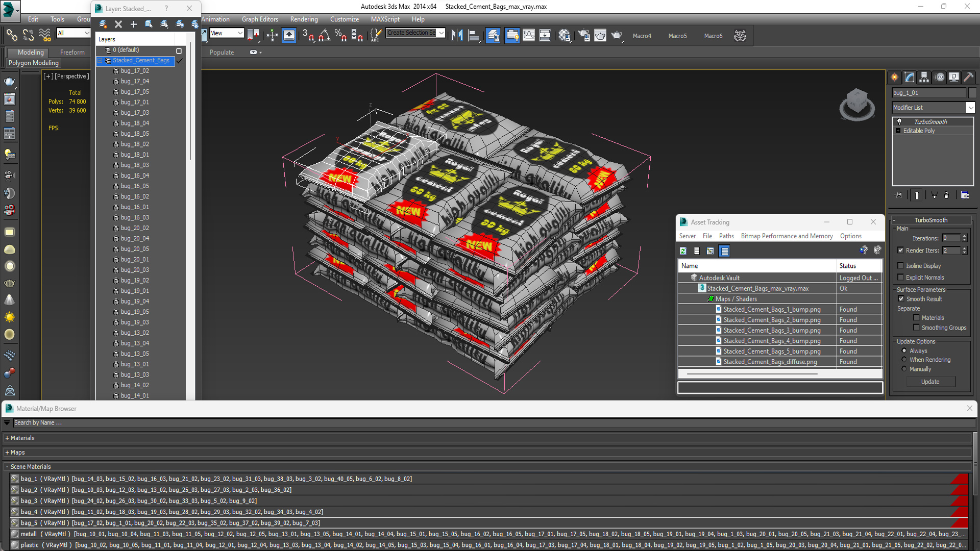Select the Always update radio button
Screen dimensions: 980x551
904,350
